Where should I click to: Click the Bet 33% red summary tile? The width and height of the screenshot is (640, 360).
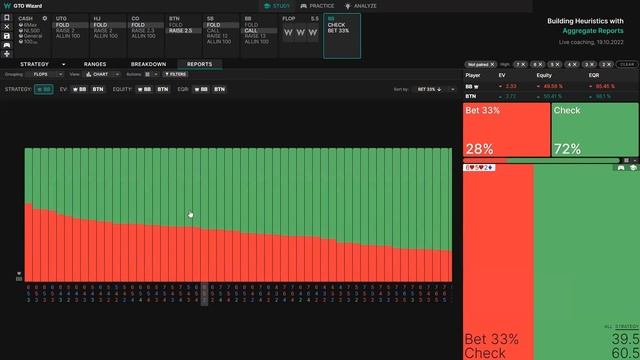(507, 129)
